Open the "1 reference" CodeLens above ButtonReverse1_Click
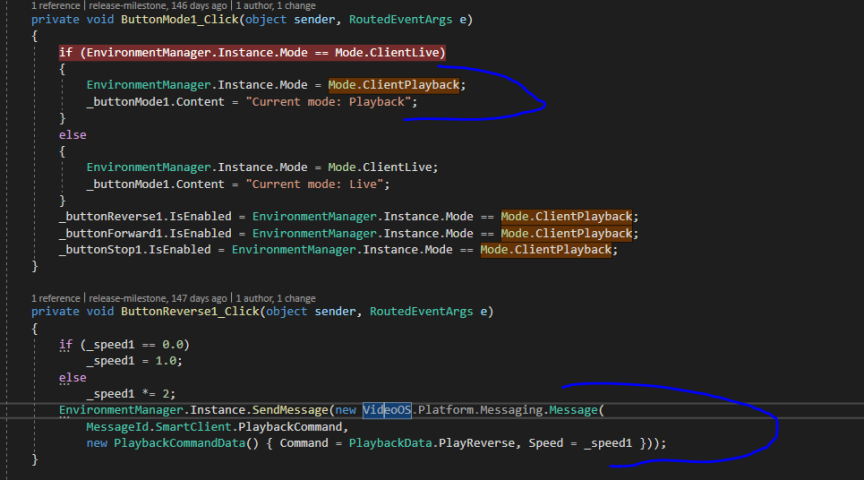 tap(56, 298)
